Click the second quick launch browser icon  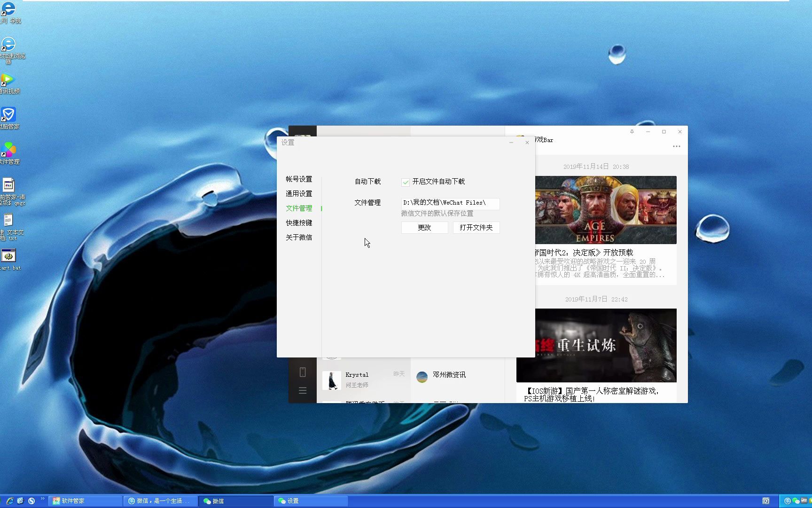20,501
